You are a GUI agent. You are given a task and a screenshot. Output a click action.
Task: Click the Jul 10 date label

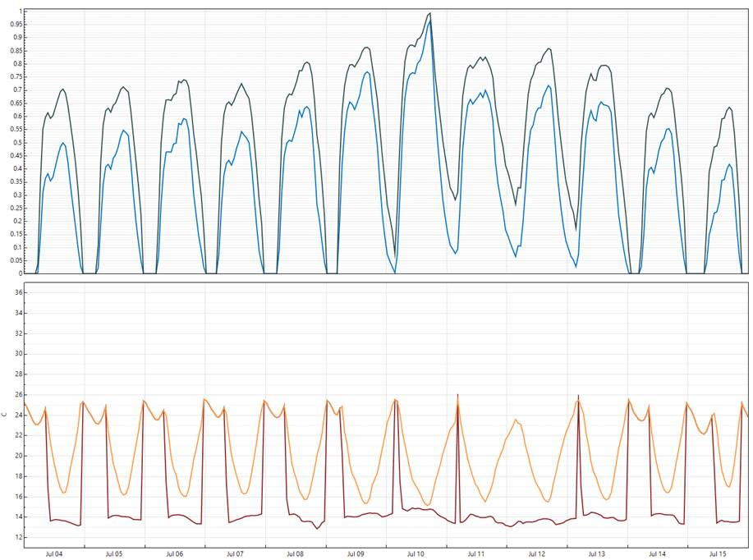[x=416, y=553]
